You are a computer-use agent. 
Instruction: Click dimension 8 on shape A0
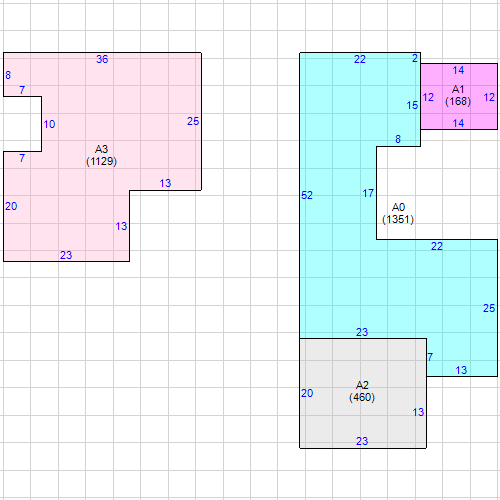(x=398, y=139)
